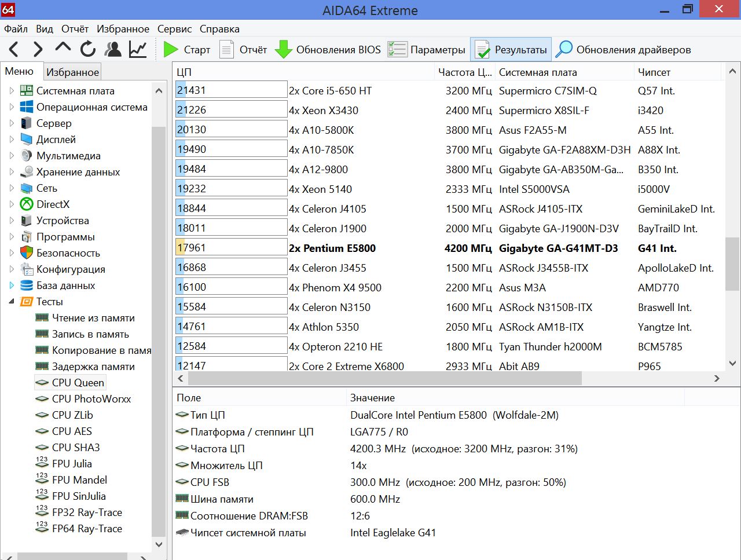Select the 2x Pentium E5800 result row

pyautogui.click(x=449, y=248)
